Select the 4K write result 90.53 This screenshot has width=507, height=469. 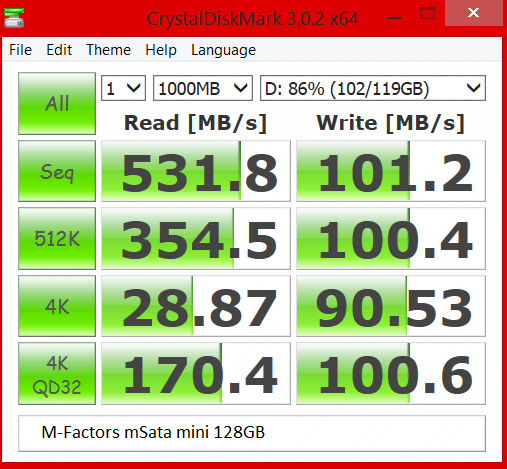[x=391, y=306]
